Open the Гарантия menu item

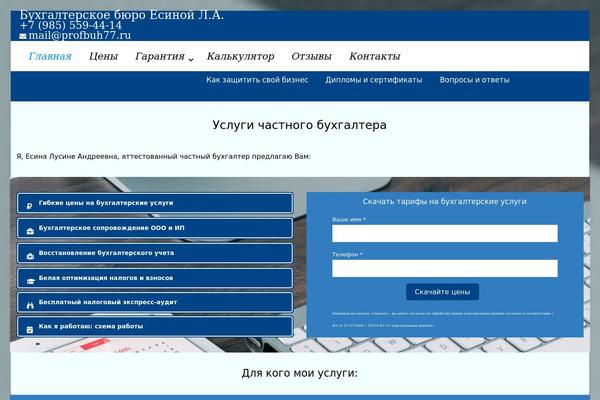coord(160,56)
